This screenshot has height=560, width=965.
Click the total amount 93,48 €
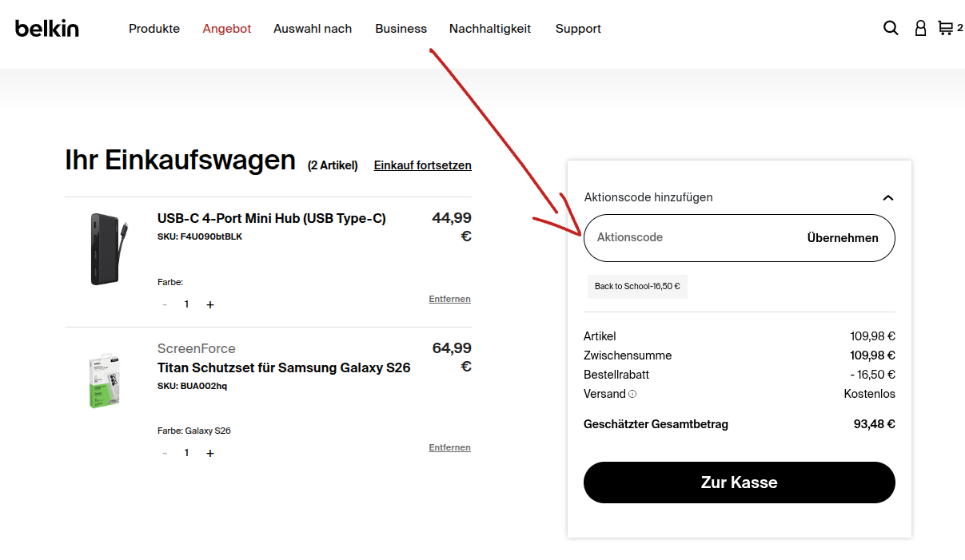875,424
